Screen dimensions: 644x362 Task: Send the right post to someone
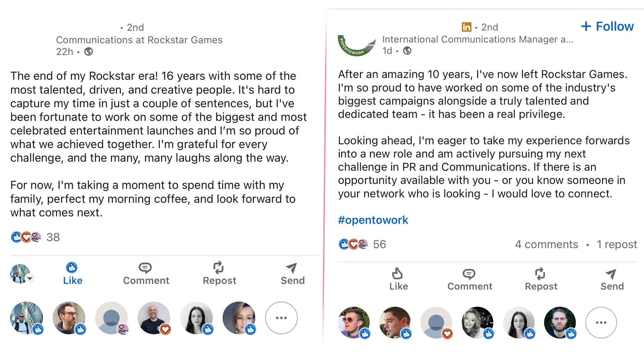tap(612, 279)
